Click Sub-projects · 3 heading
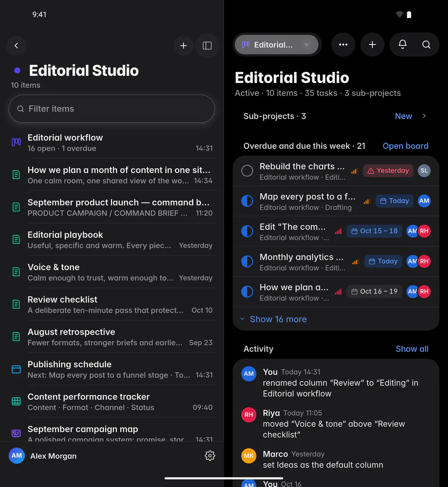Image resolution: width=448 pixels, height=487 pixels. (x=275, y=116)
